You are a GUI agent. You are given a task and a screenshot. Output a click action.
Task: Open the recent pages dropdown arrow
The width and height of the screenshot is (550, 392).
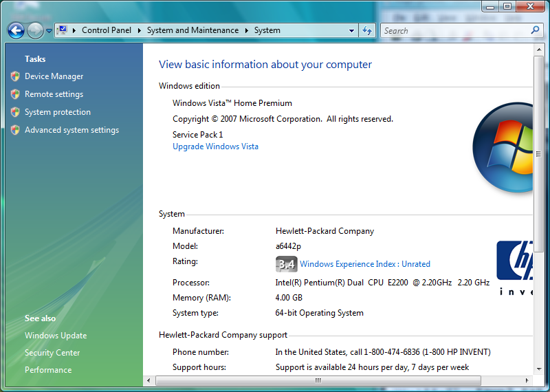(x=49, y=31)
